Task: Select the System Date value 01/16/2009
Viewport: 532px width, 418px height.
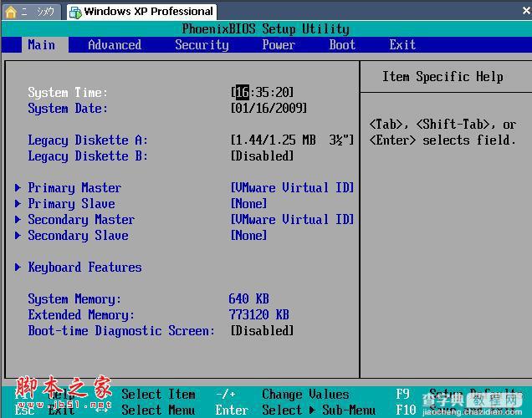Action: pos(269,108)
